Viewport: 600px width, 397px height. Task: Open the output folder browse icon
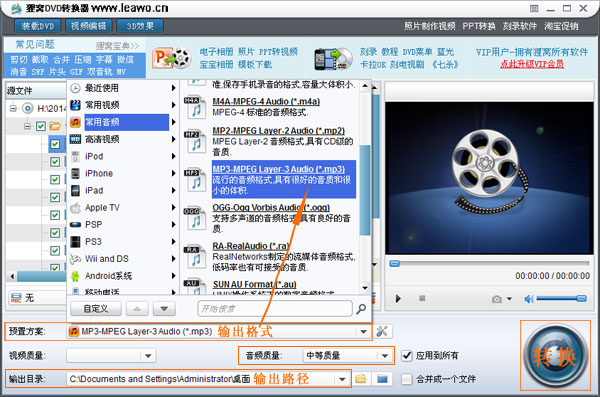point(360,379)
